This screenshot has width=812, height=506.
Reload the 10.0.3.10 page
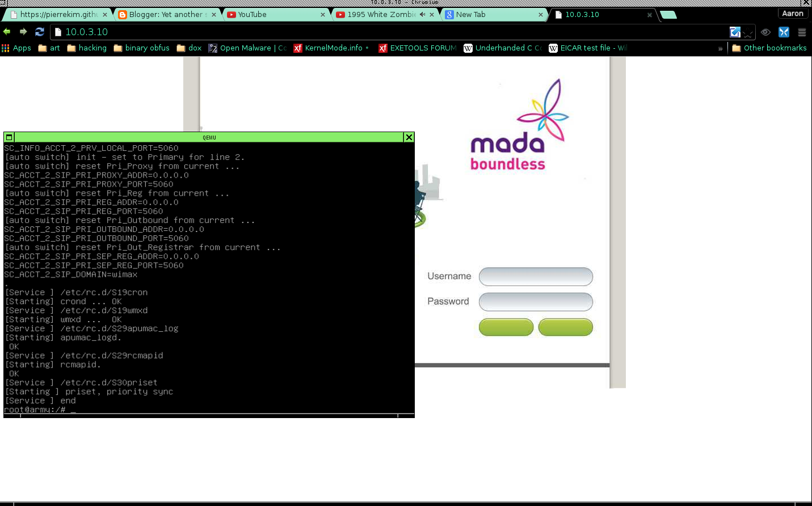(40, 32)
